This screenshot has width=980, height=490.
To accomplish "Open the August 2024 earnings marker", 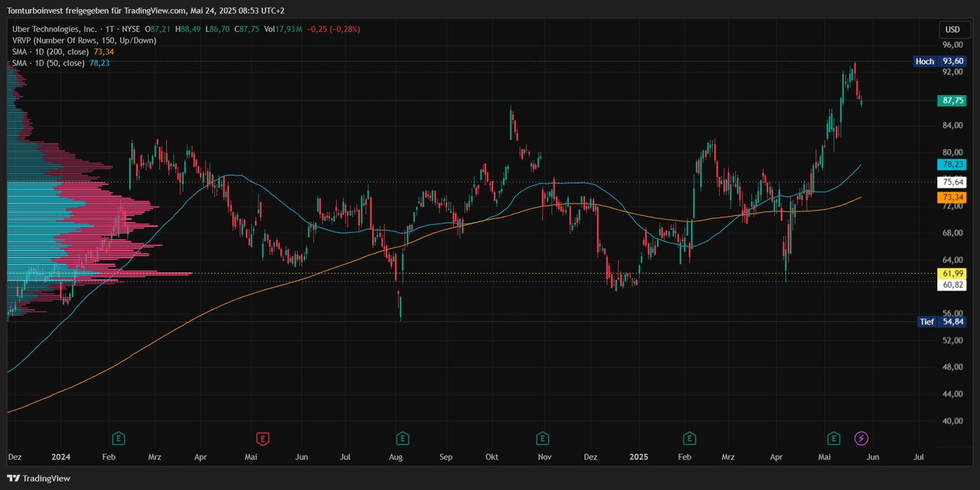I will point(402,439).
